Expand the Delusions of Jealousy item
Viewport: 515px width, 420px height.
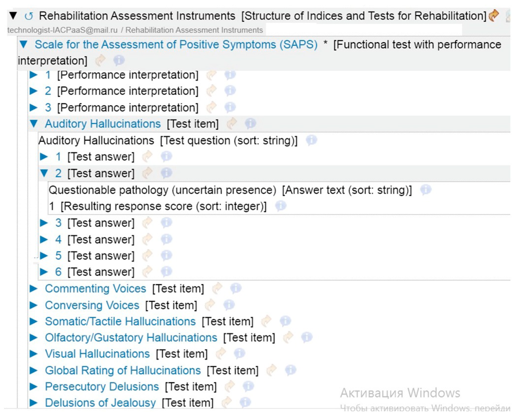[34, 403]
